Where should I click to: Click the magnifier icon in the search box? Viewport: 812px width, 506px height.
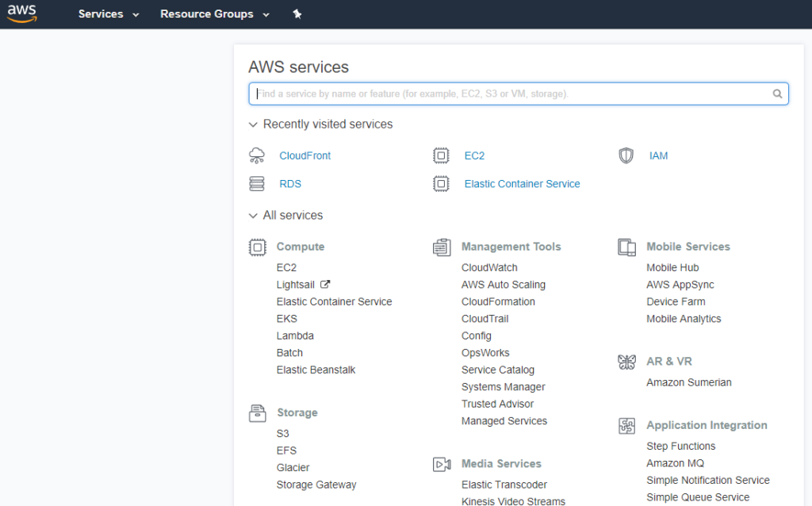[x=777, y=94]
